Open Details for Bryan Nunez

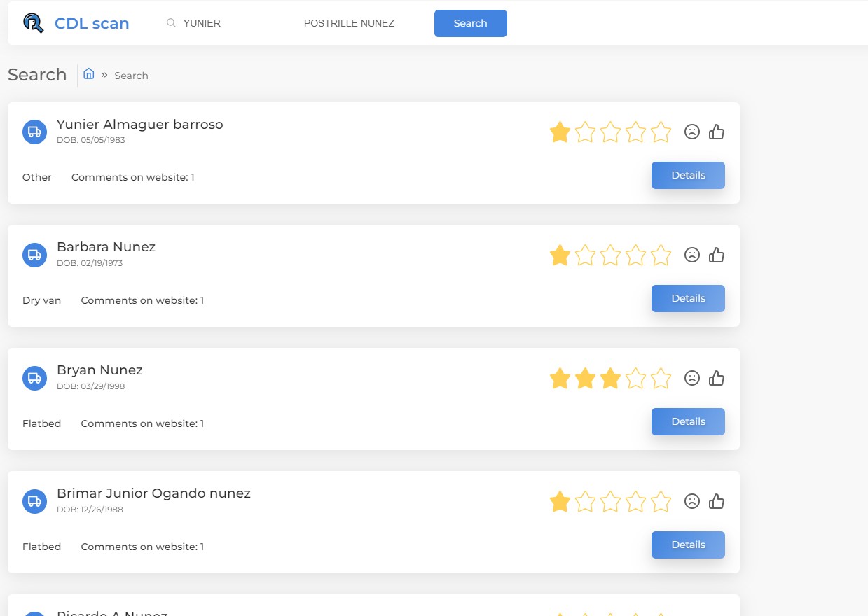[x=688, y=421]
